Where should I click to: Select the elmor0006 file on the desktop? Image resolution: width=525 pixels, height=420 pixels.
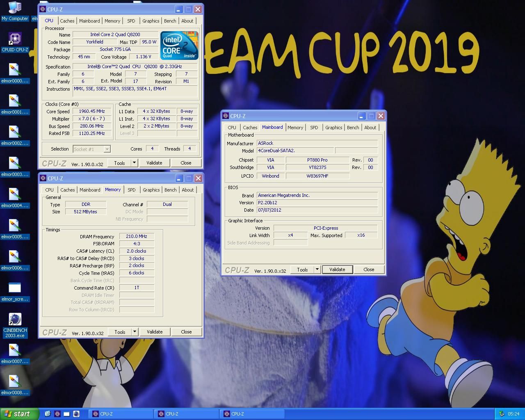pos(15,260)
